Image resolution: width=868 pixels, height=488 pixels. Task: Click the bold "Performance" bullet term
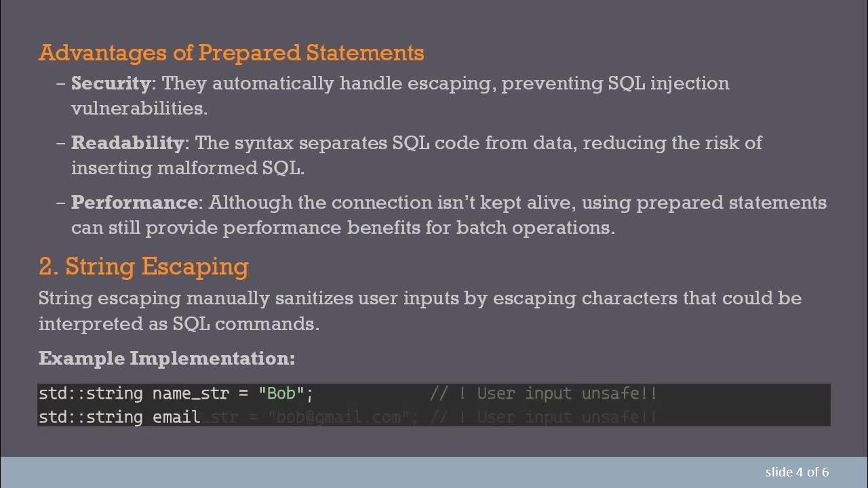[134, 203]
